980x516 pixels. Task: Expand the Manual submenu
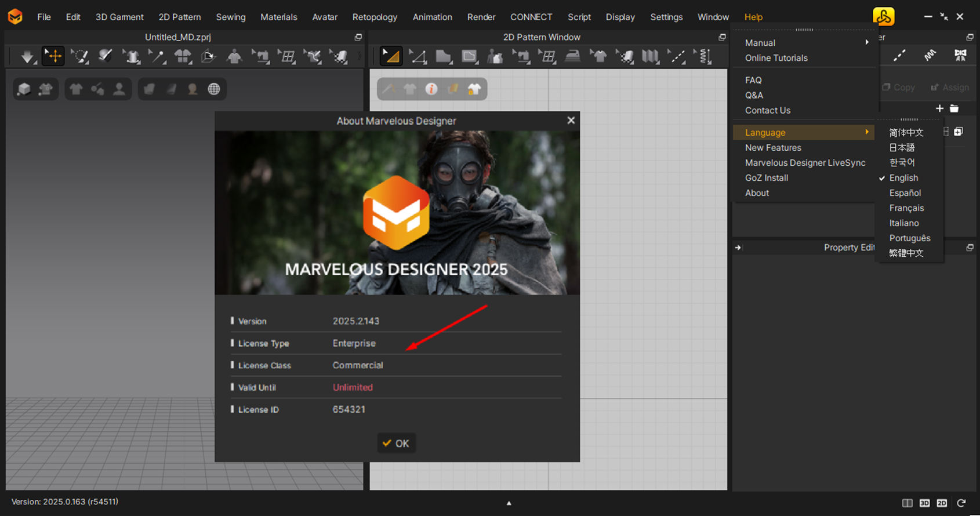(803, 43)
